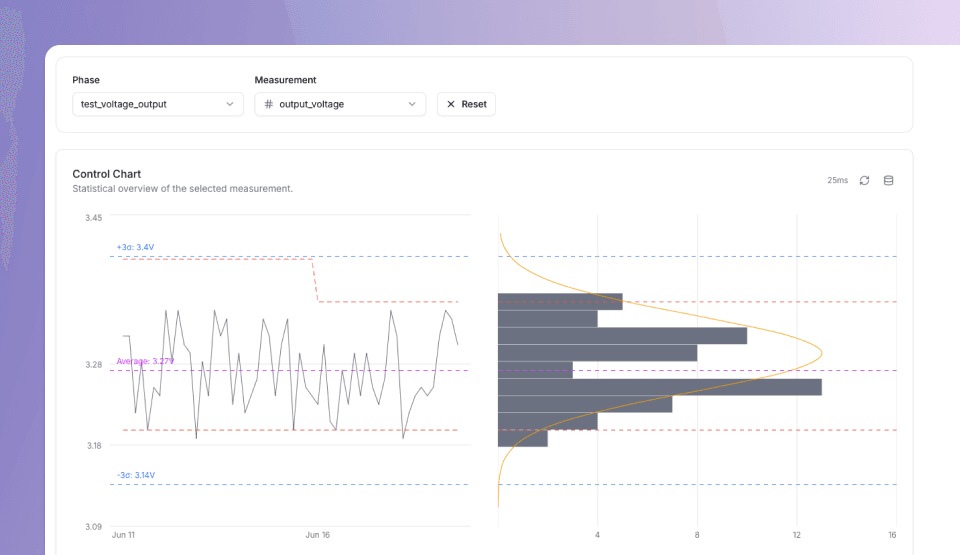
Task: Open the Measurement output_voltage dropdown
Action: pos(340,104)
